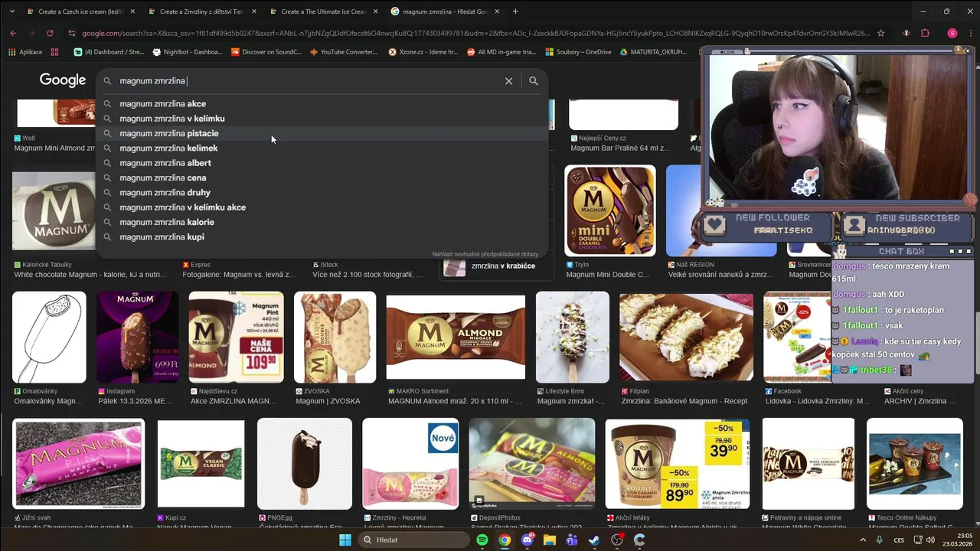This screenshot has width=980, height=551.
Task: Open Steam from the taskbar
Action: tap(594, 540)
